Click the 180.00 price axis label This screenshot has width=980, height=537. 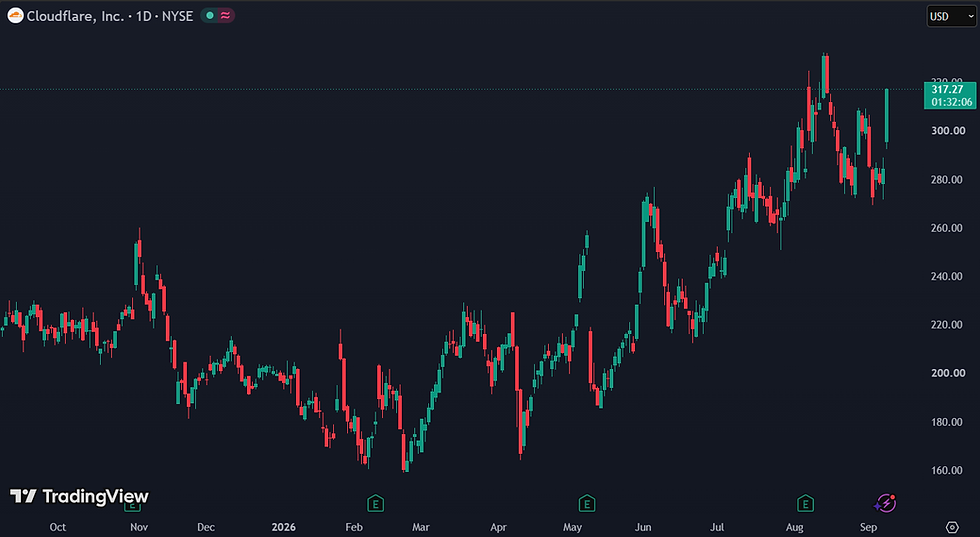pos(947,422)
